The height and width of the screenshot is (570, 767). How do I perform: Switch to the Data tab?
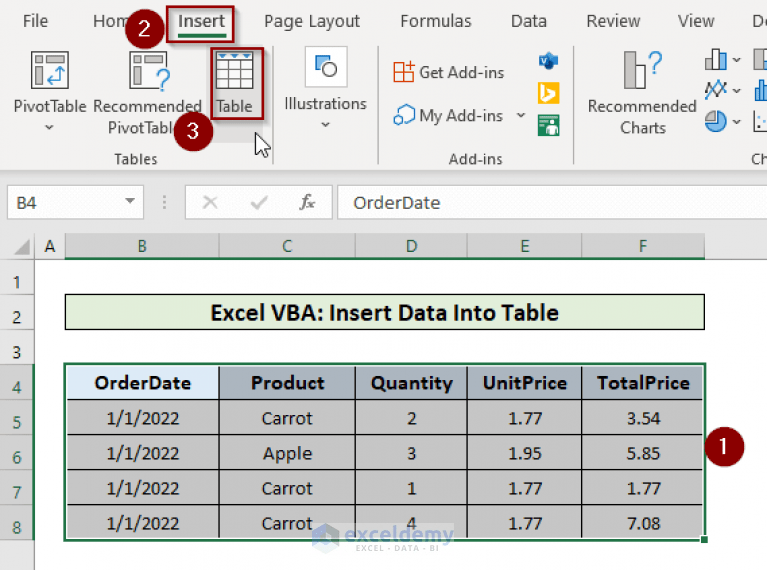(529, 21)
